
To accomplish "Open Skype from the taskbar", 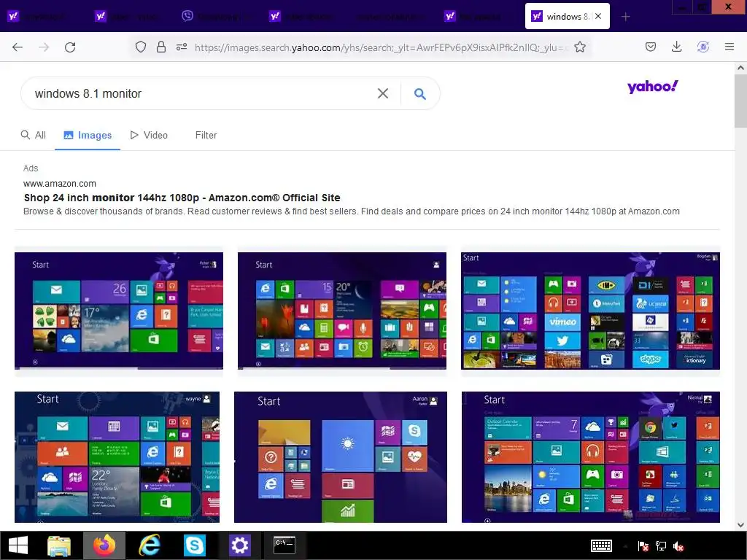I will pos(194,545).
